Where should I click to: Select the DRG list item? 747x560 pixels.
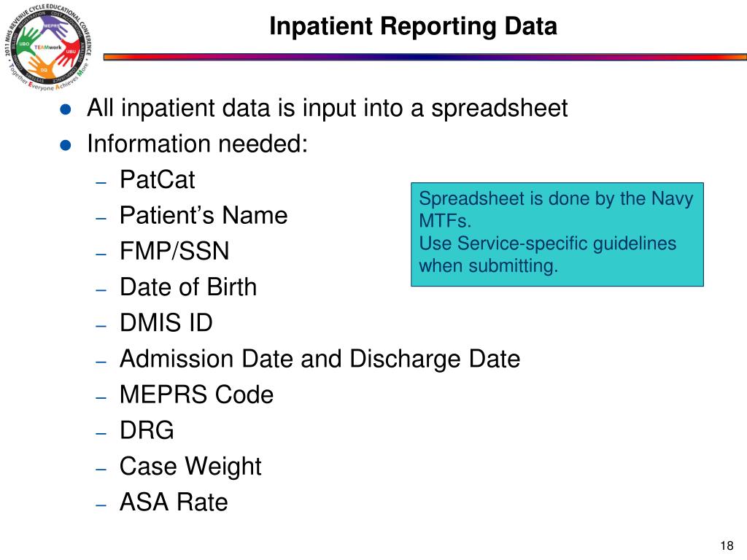click(147, 430)
